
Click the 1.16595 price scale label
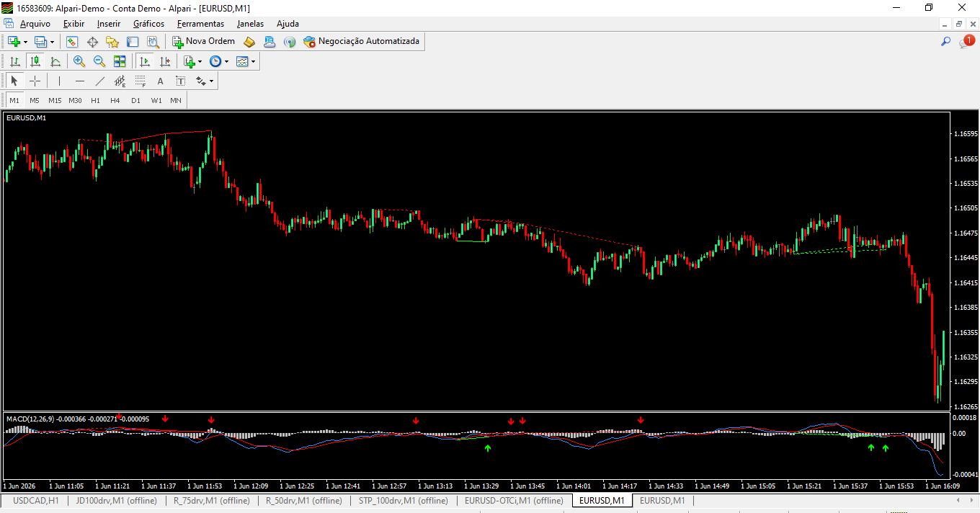coord(965,134)
